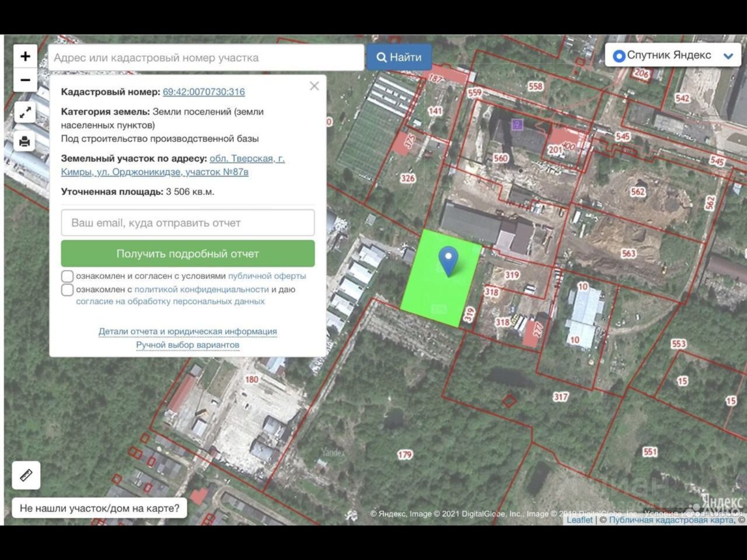Click parcel label 326 on map
Screen dimensions: 747x560
point(407,178)
